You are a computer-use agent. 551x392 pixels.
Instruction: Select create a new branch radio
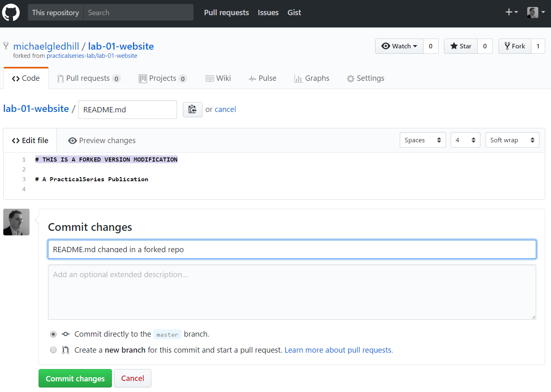click(53, 350)
